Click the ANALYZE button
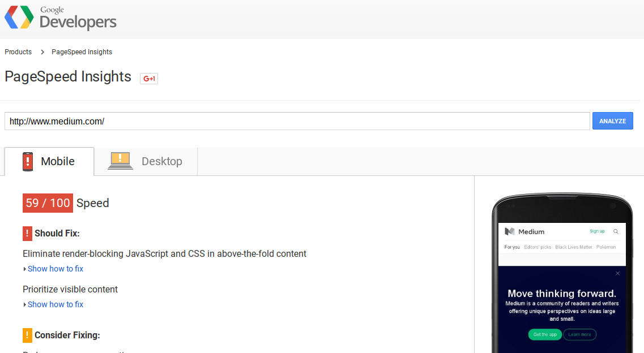 tap(612, 121)
